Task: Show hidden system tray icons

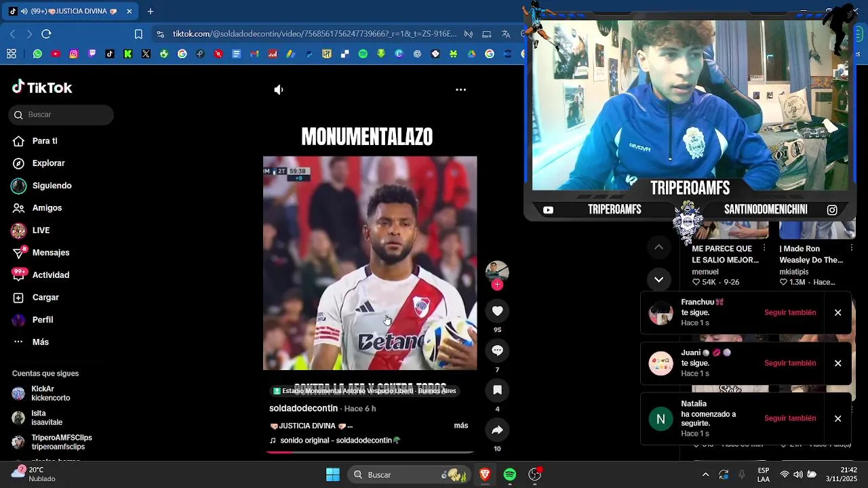Action: pos(705,474)
